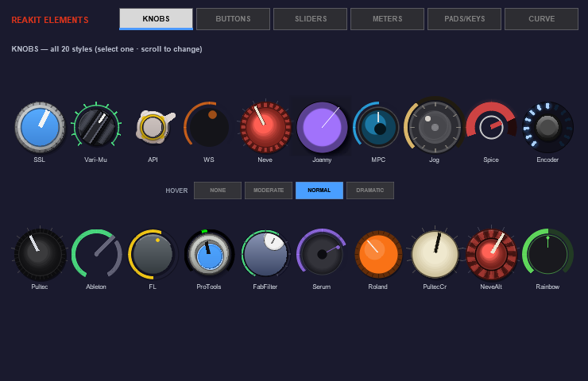588x381 pixels.
Task: Select the purple Joanny knob
Action: point(322,127)
